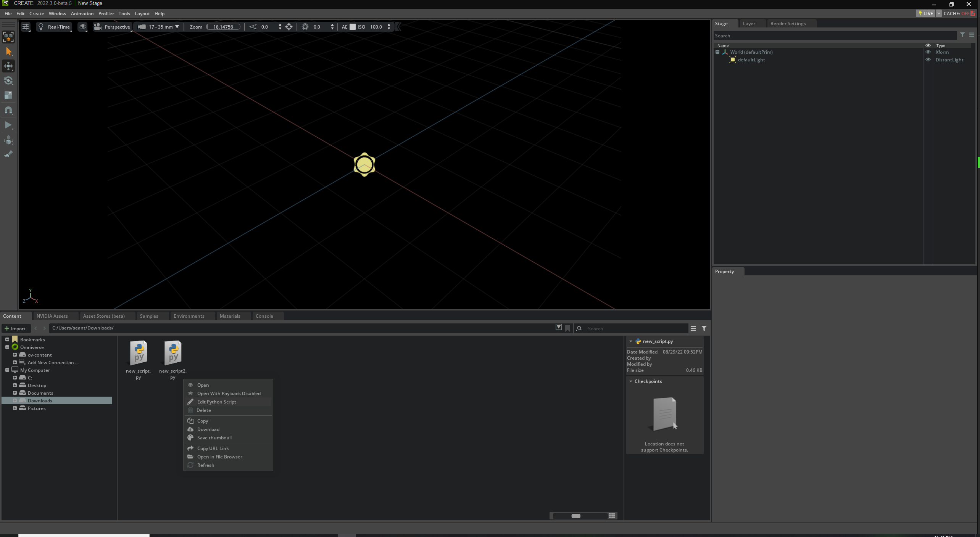Toggle the AE auto exposure checkbox
Viewport: 980px width, 537px height.
point(353,27)
